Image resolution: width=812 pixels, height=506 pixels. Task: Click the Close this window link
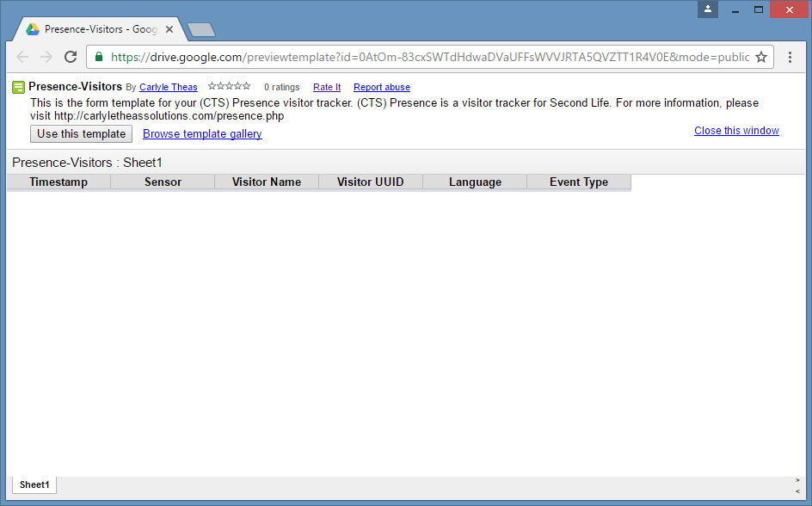coord(736,131)
